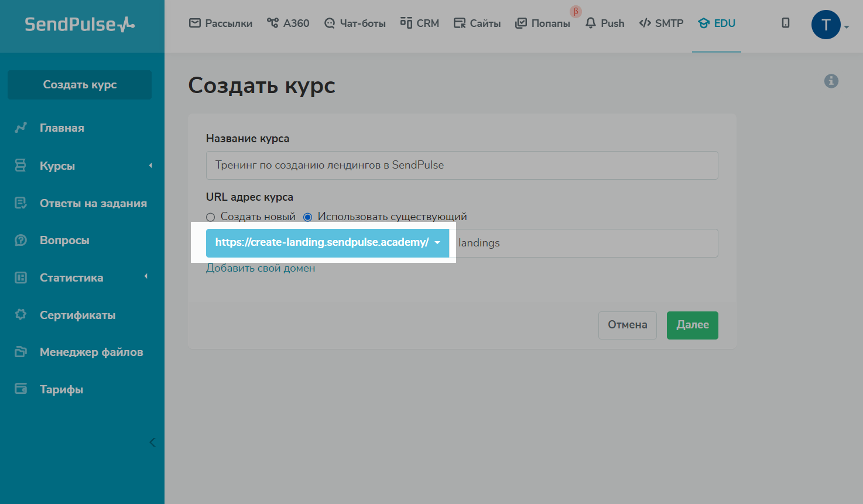Go to the CRM section

(420, 23)
